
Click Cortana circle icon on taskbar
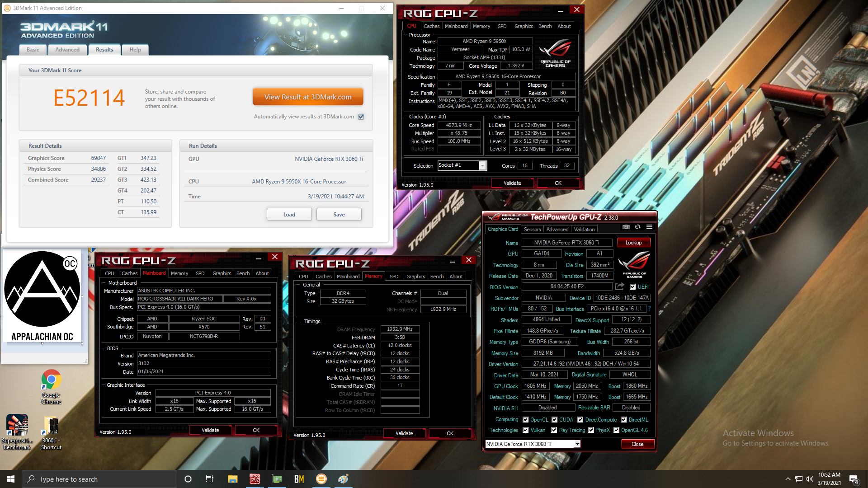pos(188,479)
